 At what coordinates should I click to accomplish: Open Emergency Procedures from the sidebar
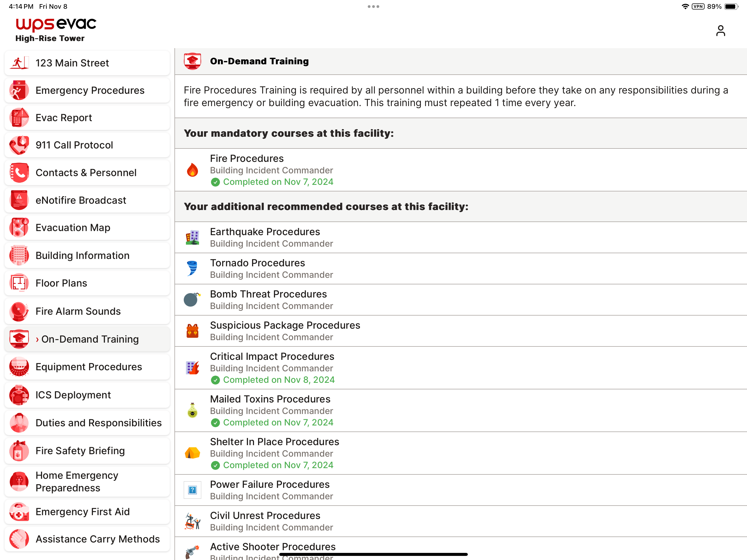[x=87, y=90]
